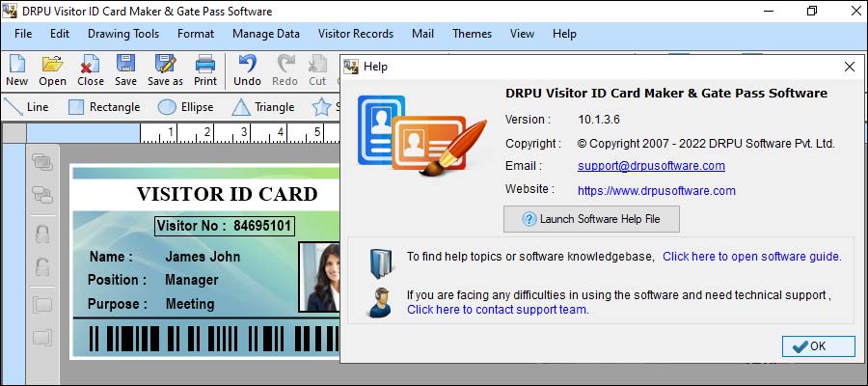Click the app icon in the main title bar
This screenshot has width=868, height=386.
point(10,11)
